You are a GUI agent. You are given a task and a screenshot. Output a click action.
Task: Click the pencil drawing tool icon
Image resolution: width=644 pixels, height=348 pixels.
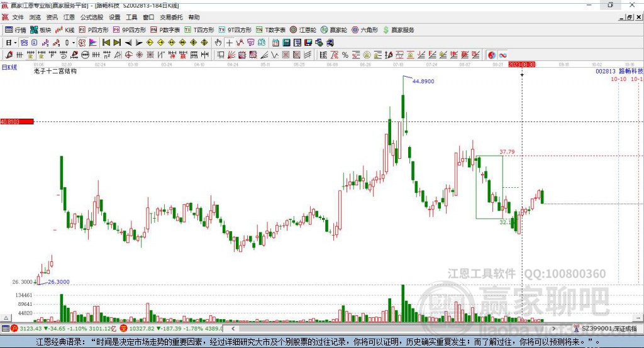point(9,55)
